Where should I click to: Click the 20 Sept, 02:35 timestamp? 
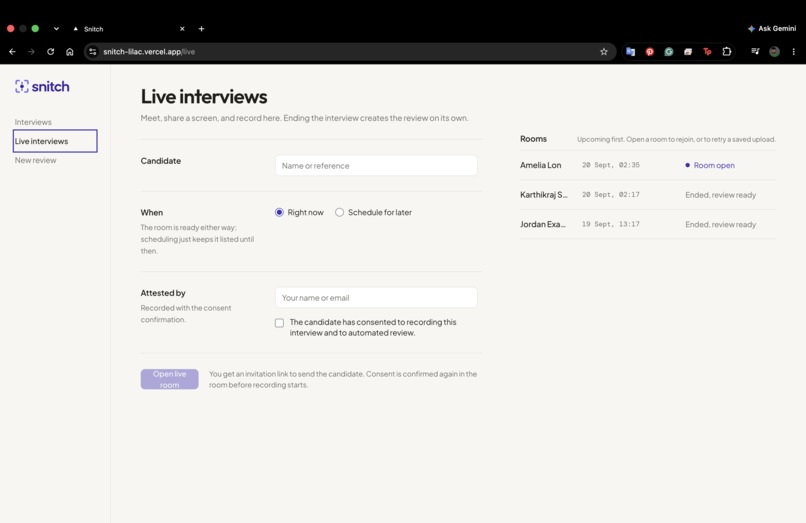point(611,165)
